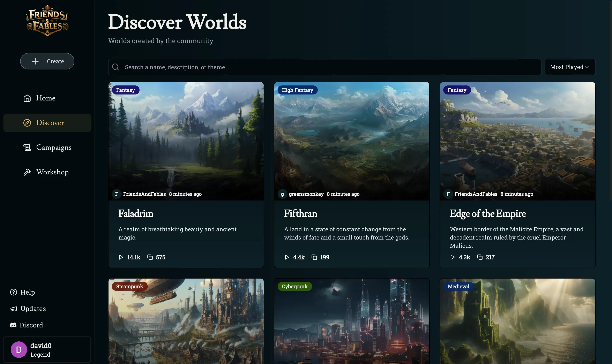Expand sorting options via the chevron
Screen dimensions: 612x364
pos(588,67)
